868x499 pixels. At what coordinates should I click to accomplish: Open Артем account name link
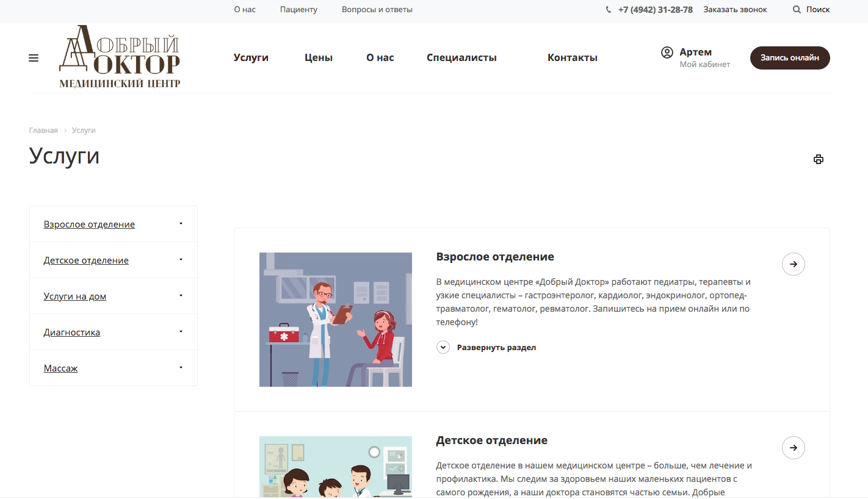(696, 52)
